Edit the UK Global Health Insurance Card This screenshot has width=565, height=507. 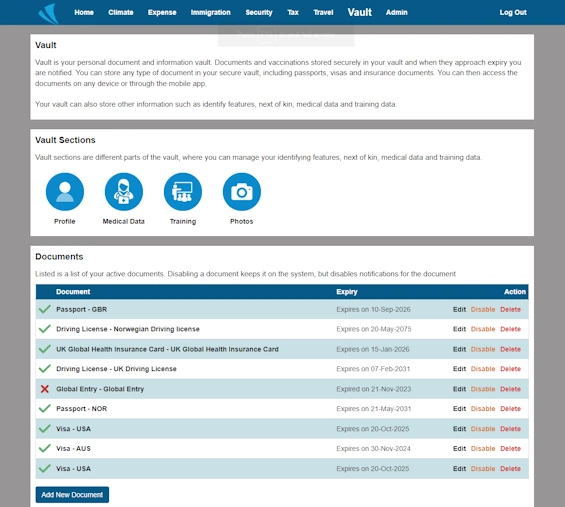[459, 349]
